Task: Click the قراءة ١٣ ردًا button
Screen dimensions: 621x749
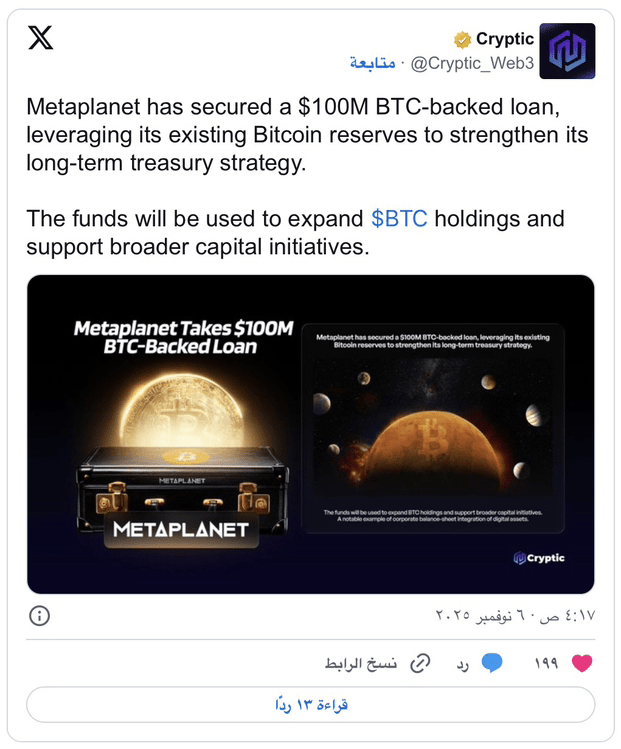Action: 310,705
